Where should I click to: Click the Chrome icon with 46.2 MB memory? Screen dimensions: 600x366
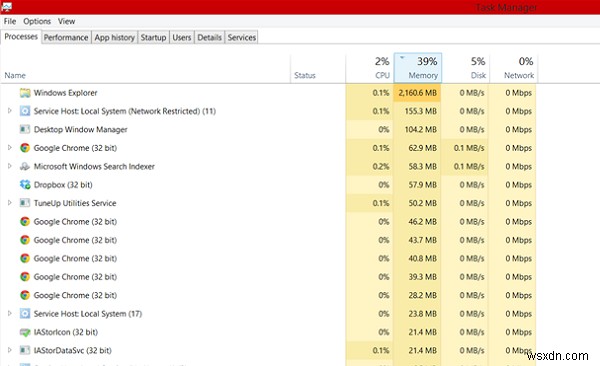coord(25,221)
